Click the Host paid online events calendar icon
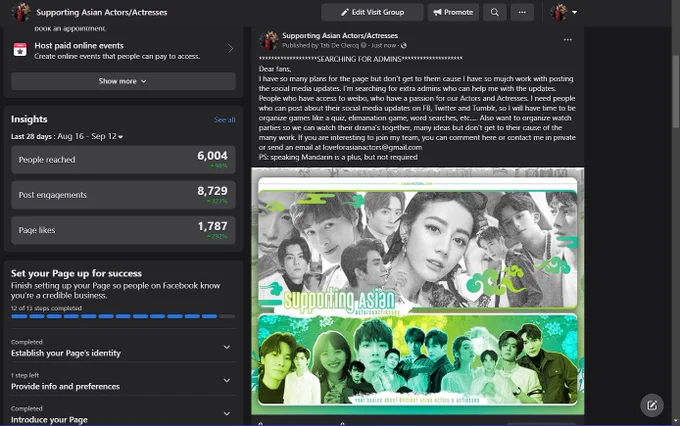680x426 pixels. [20, 49]
